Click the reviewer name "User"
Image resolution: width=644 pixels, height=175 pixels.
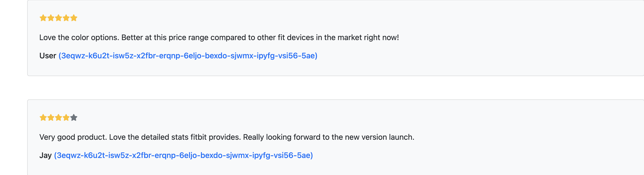tap(48, 56)
